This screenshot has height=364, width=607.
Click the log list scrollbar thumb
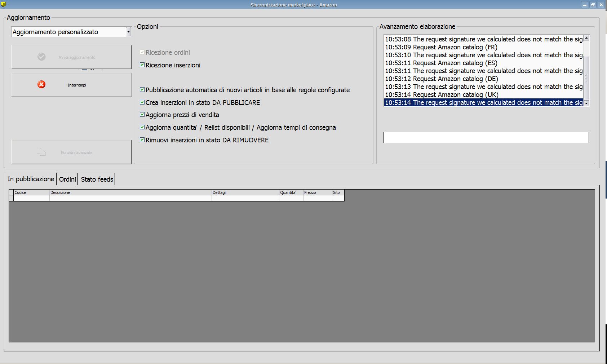click(x=586, y=77)
